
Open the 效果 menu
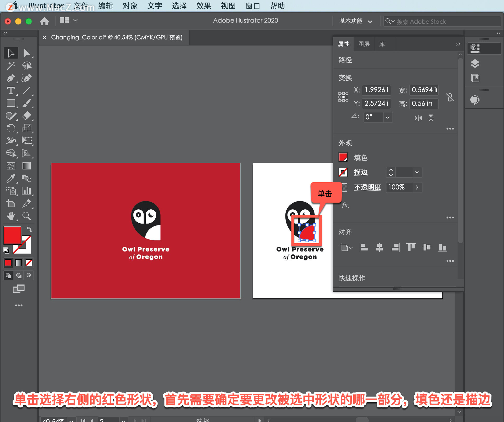click(203, 6)
